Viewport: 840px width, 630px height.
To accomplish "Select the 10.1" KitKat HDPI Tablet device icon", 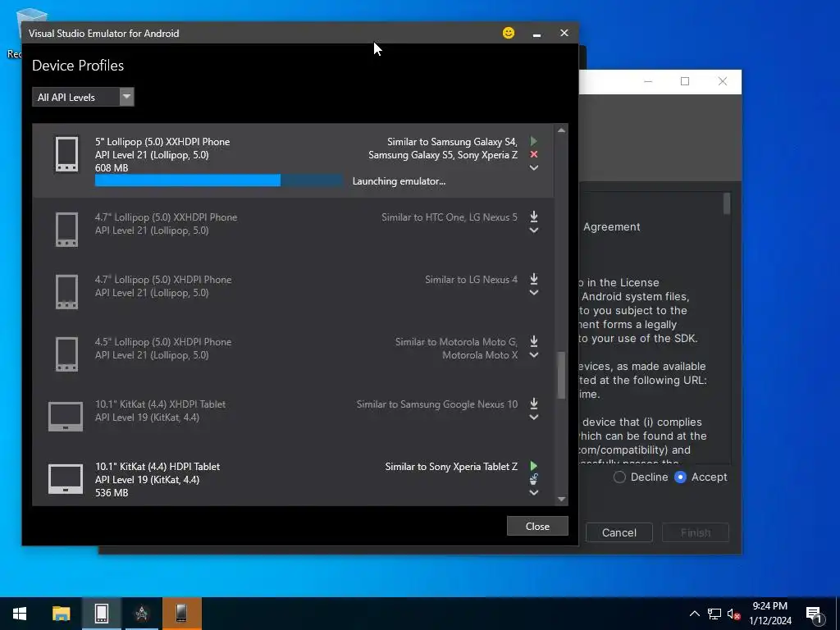I will tap(66, 478).
